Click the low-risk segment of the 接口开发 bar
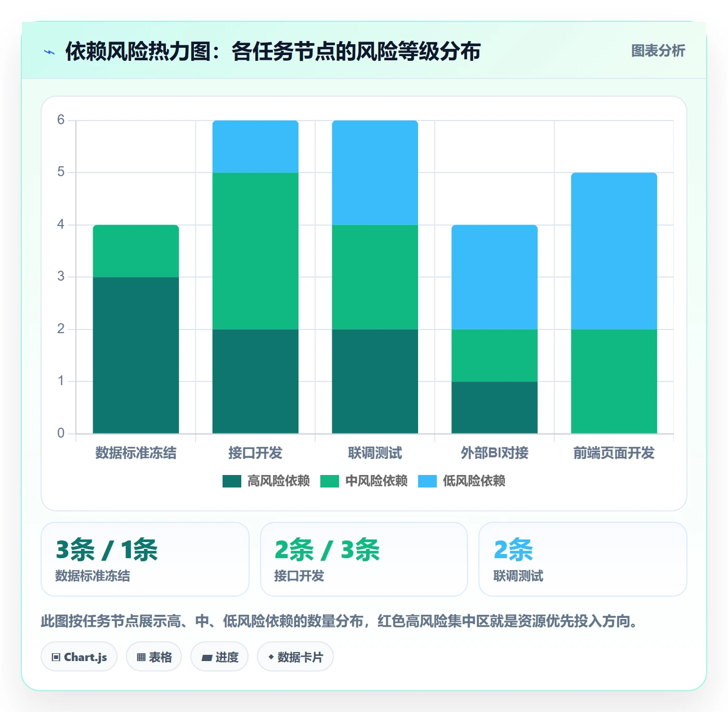728x712 pixels. click(x=255, y=147)
